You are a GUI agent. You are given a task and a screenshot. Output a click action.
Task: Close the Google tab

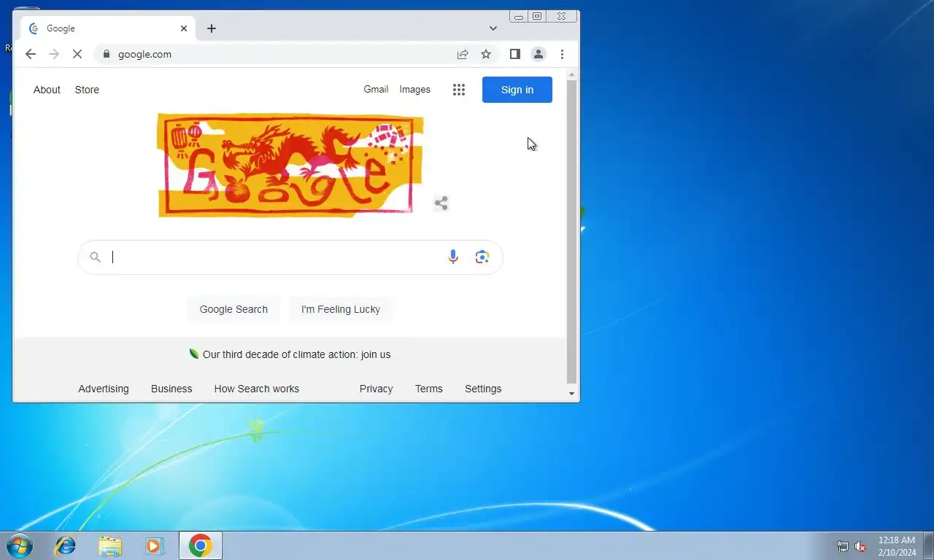pos(184,28)
